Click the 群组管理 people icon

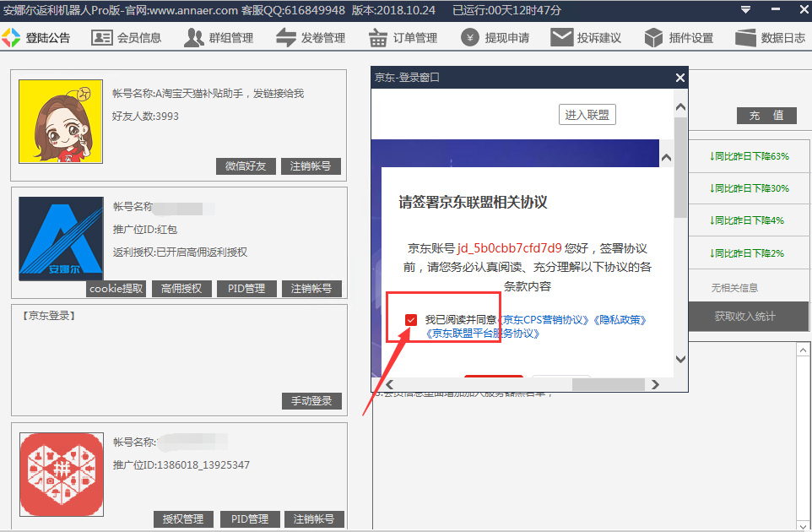[x=194, y=37]
